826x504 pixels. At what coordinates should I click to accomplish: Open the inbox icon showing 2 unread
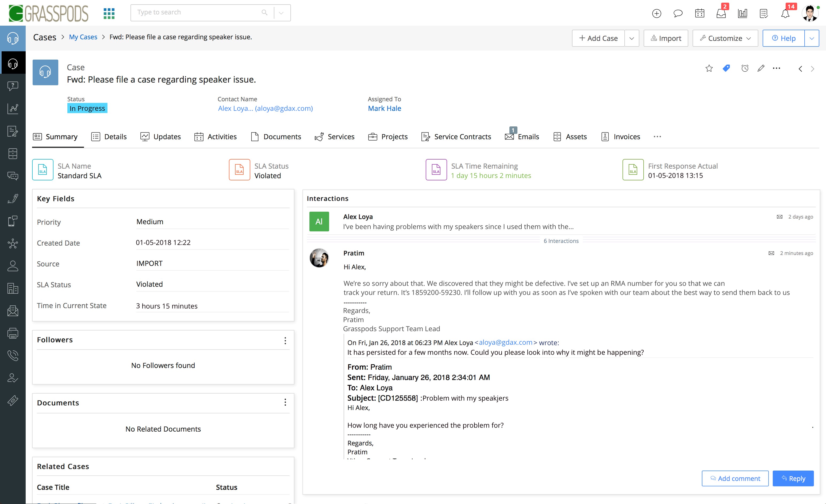721,13
